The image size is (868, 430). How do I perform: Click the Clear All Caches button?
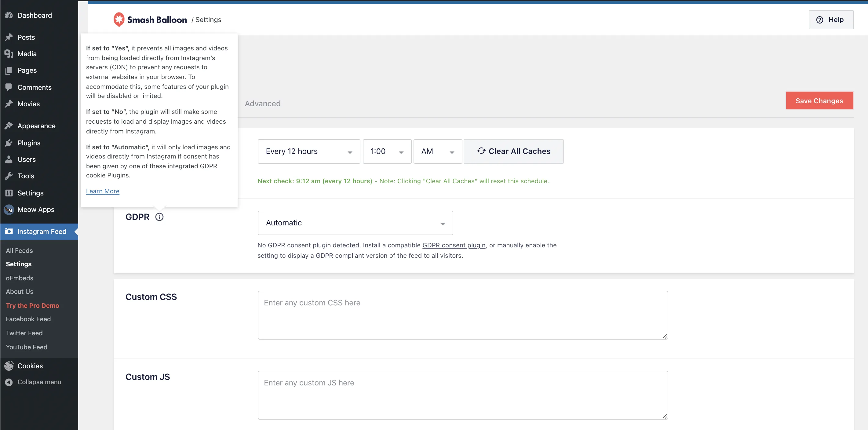click(x=513, y=152)
